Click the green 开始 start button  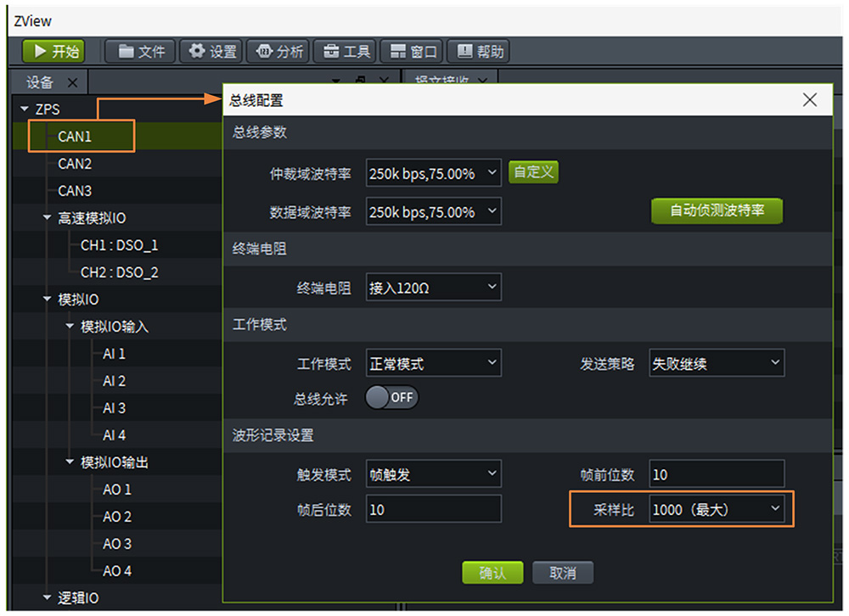56,51
